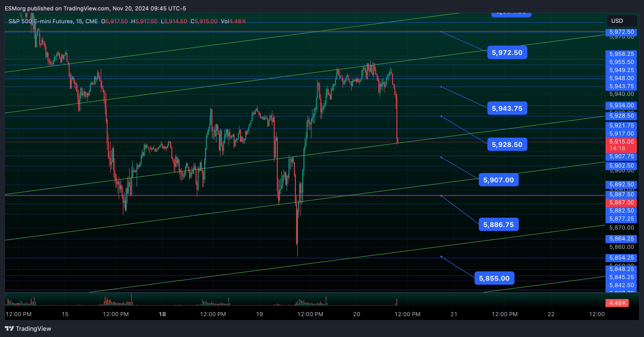Viewport: 644px width, 337px height.
Task: Click the 5,864.25 price axis tag
Action: (x=621, y=239)
